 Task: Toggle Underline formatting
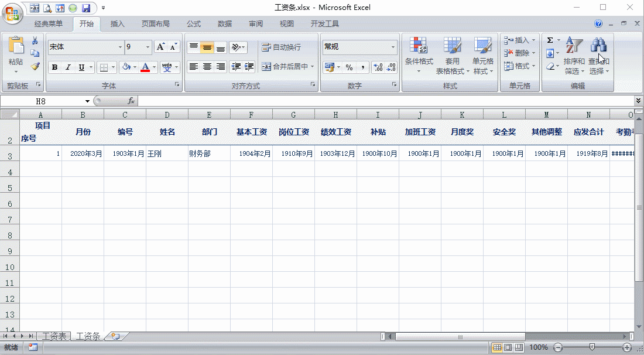pos(81,67)
